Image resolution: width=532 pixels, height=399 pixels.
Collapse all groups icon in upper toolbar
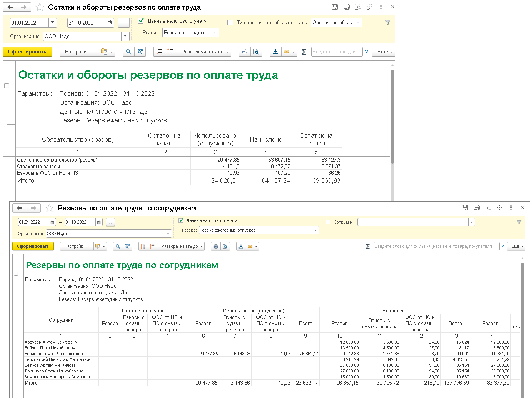[x=159, y=52]
